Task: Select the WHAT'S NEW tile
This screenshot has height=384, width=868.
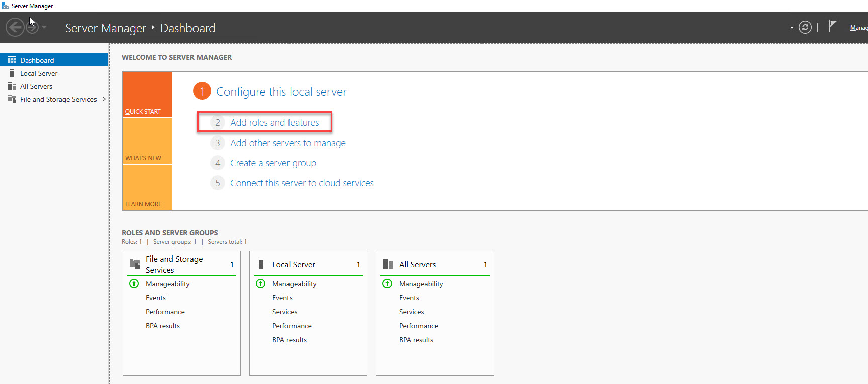Action: [147, 142]
